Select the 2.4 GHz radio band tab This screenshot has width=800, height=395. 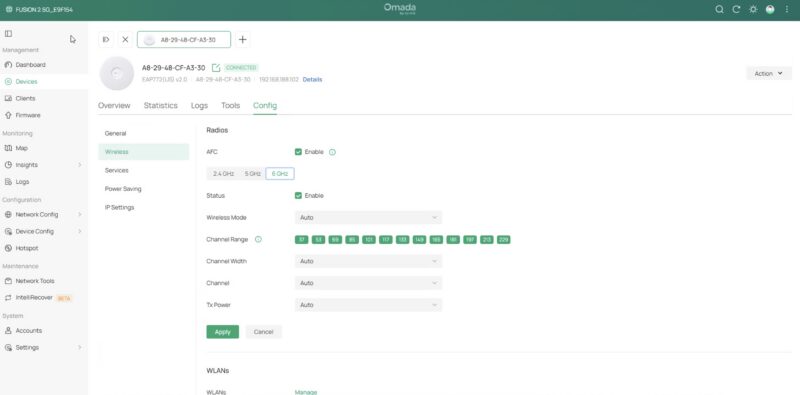tap(223, 174)
